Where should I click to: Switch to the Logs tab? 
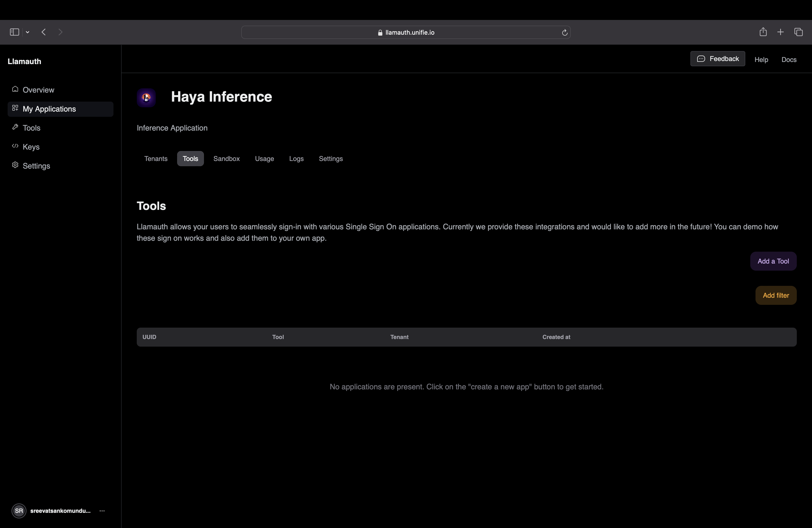click(x=296, y=159)
